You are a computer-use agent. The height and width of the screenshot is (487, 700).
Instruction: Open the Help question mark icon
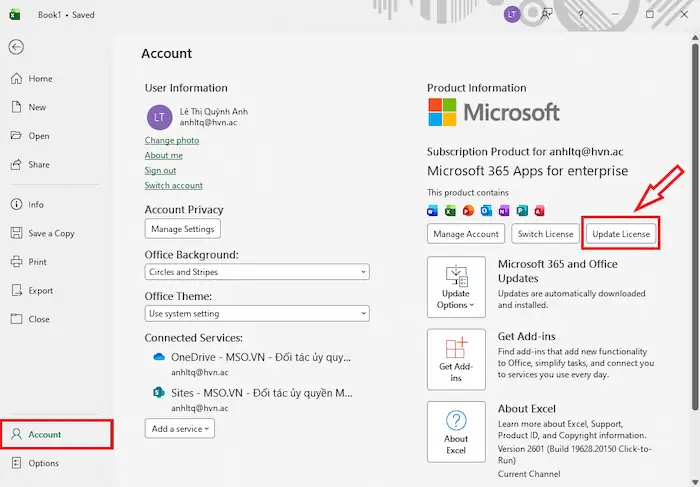coord(580,14)
